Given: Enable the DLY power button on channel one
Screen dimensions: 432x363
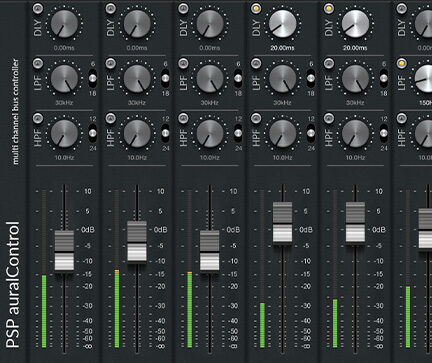Looking at the screenshot, I should point(38,8).
